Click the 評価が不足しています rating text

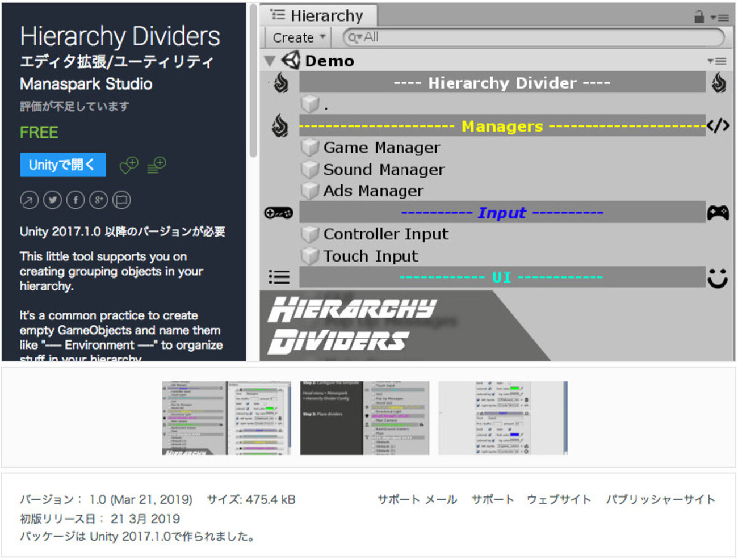click(x=74, y=106)
